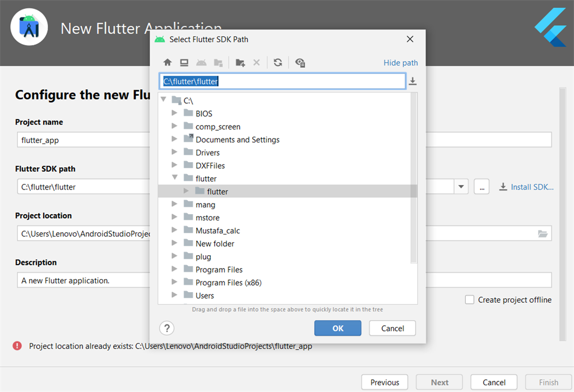Expand the comp_screen folder
574x392 pixels.
(174, 126)
